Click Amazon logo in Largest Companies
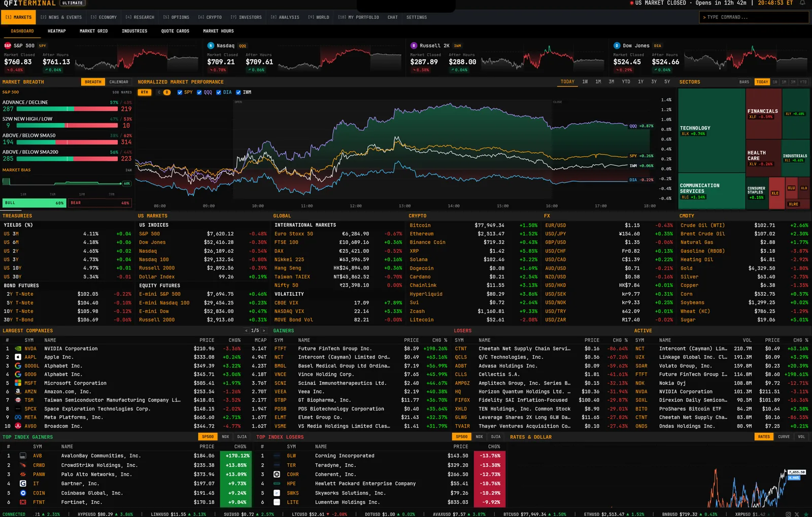 click(x=18, y=392)
